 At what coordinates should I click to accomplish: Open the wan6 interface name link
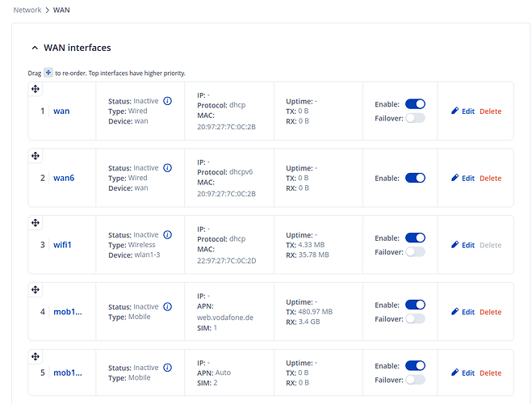coord(64,178)
